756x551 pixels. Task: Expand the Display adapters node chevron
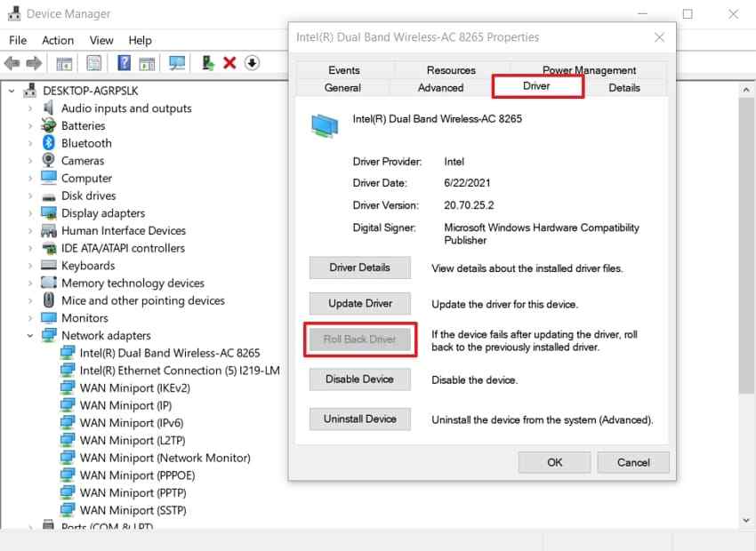click(x=30, y=213)
